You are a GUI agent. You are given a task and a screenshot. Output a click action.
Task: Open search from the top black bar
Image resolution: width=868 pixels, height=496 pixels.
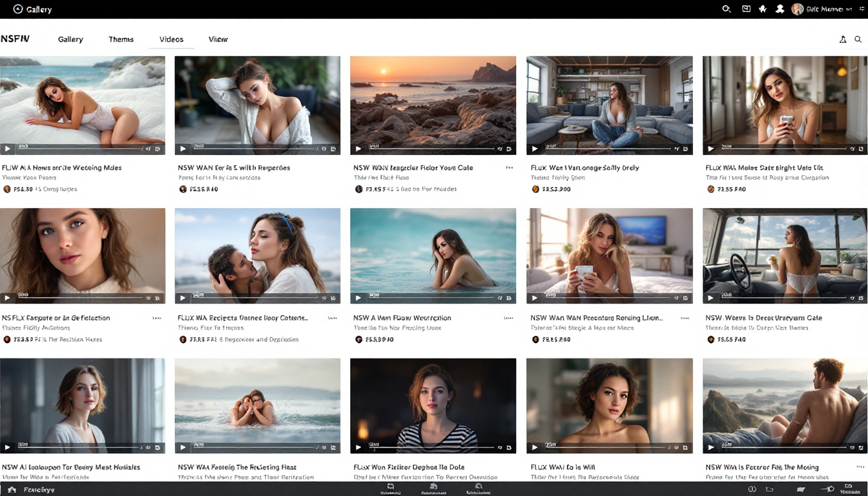[727, 9]
